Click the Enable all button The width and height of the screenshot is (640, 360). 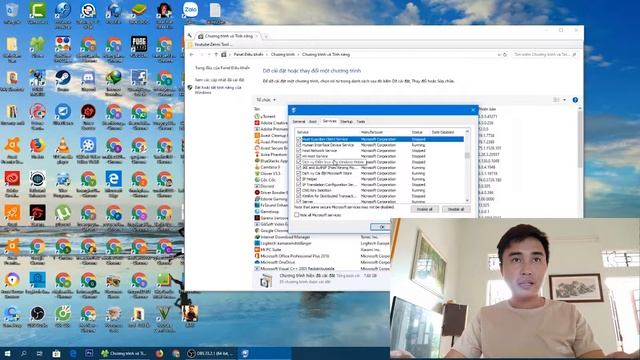coord(424,209)
